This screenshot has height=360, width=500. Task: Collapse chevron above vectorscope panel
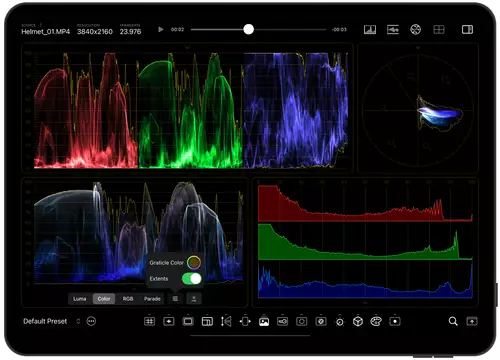(418, 48)
